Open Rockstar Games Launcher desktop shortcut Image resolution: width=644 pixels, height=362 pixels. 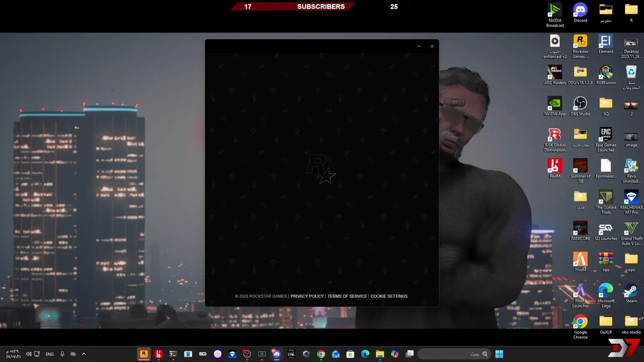tap(580, 47)
